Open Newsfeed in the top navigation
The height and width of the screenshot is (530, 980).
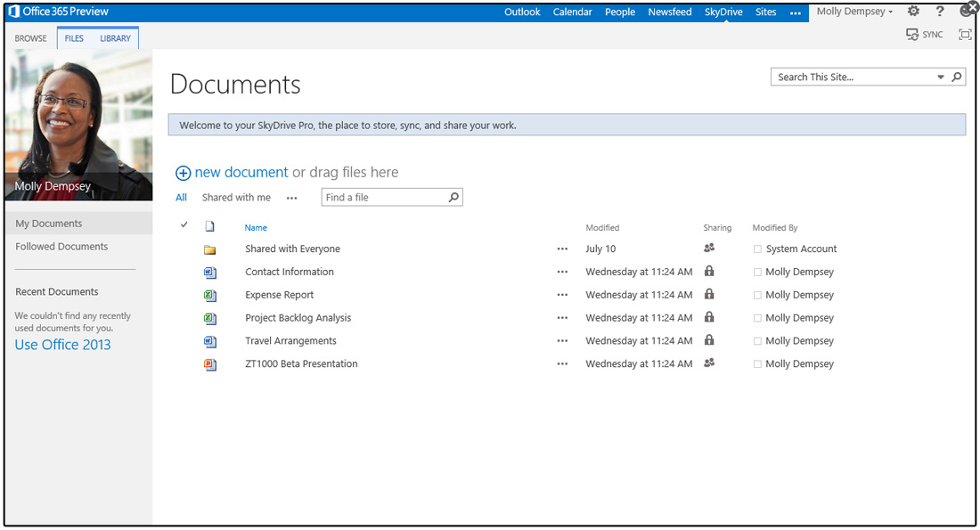[x=669, y=12]
